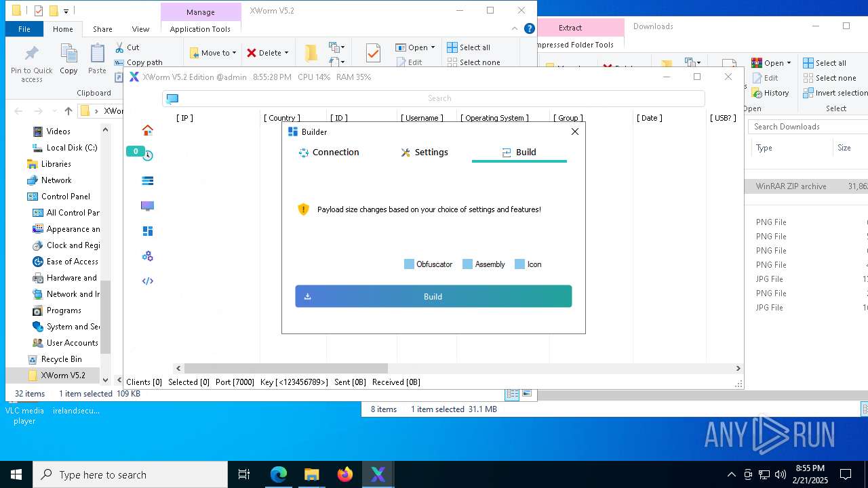Click the taskbar search box

(130, 474)
